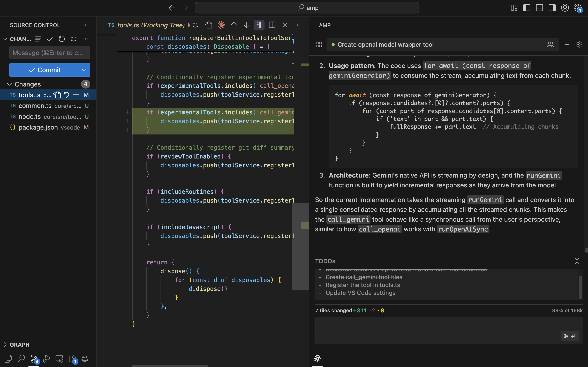This screenshot has height=367, width=588.
Task: Open the Manage gear with update badge
Action: coord(578,8)
